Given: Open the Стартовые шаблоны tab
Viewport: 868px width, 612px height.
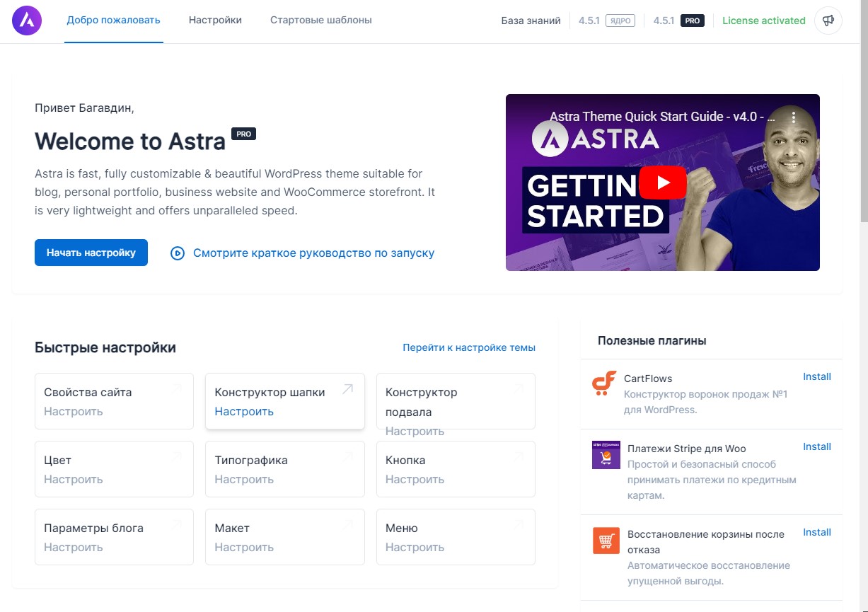Looking at the screenshot, I should click(x=320, y=21).
